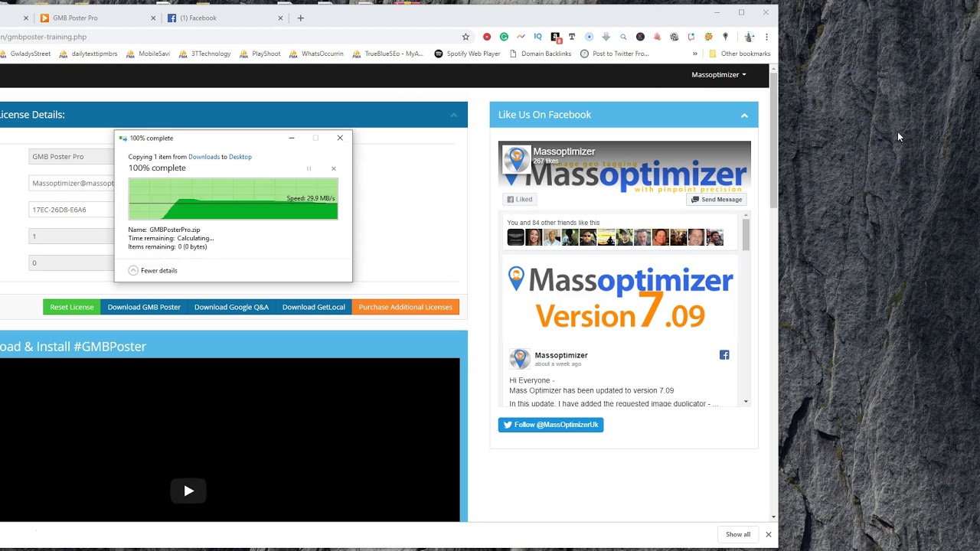The width and height of the screenshot is (980, 551).
Task: Collapse Fewer details in copy dialog
Action: point(153,270)
